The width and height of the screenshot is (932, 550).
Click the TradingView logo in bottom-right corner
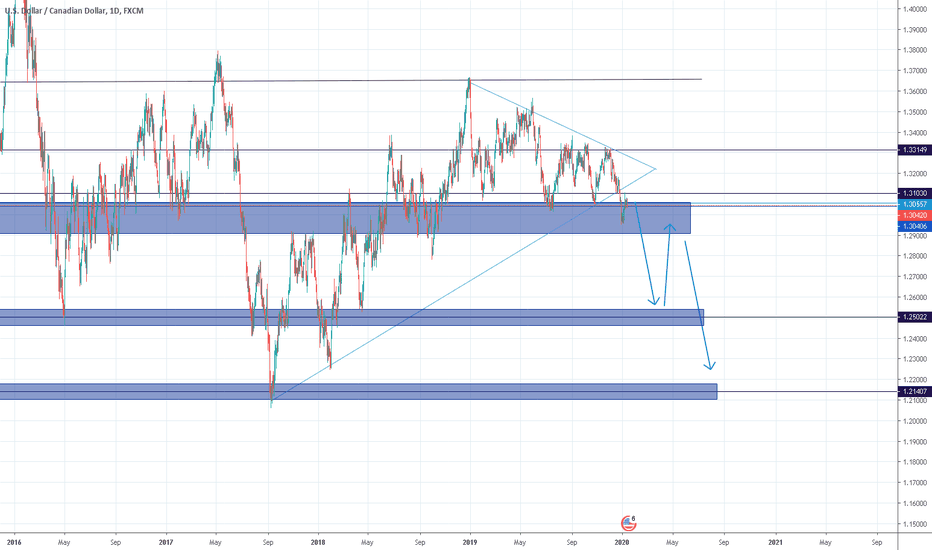[x=912, y=530]
